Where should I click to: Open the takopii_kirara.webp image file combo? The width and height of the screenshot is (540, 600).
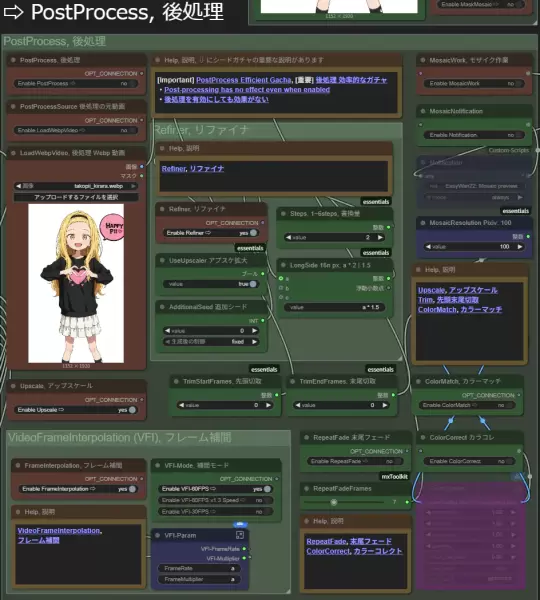tap(76, 186)
